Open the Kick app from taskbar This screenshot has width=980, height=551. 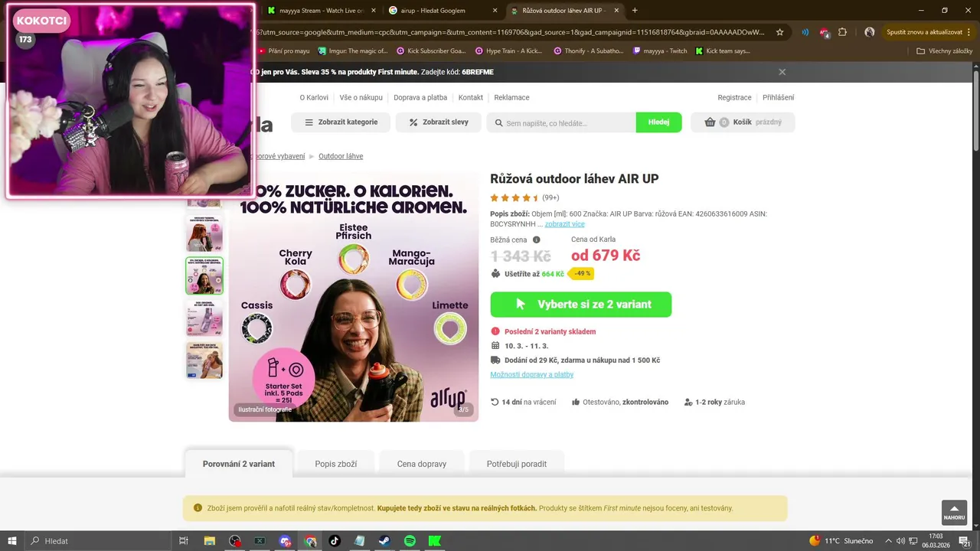pos(435,541)
